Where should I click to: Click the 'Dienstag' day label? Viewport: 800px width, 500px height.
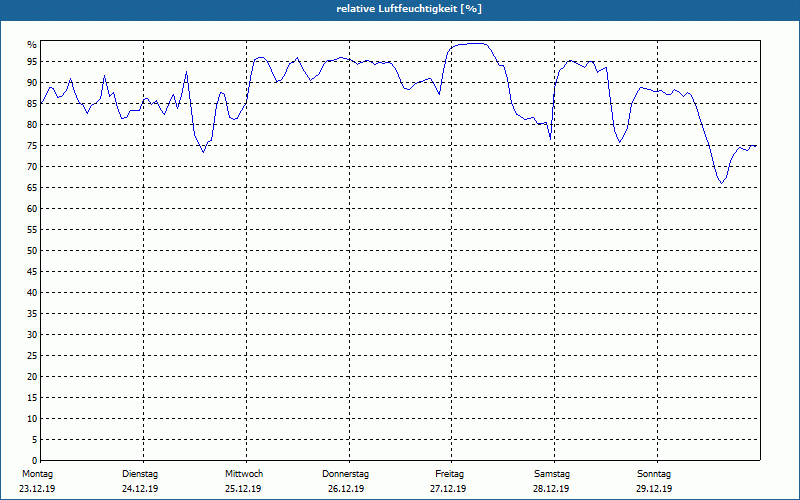(x=140, y=474)
